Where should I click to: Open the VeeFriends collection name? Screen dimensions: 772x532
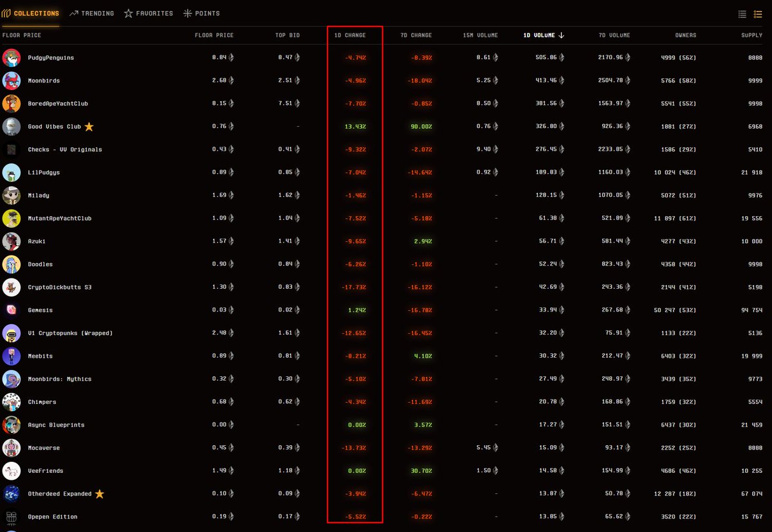(46, 471)
